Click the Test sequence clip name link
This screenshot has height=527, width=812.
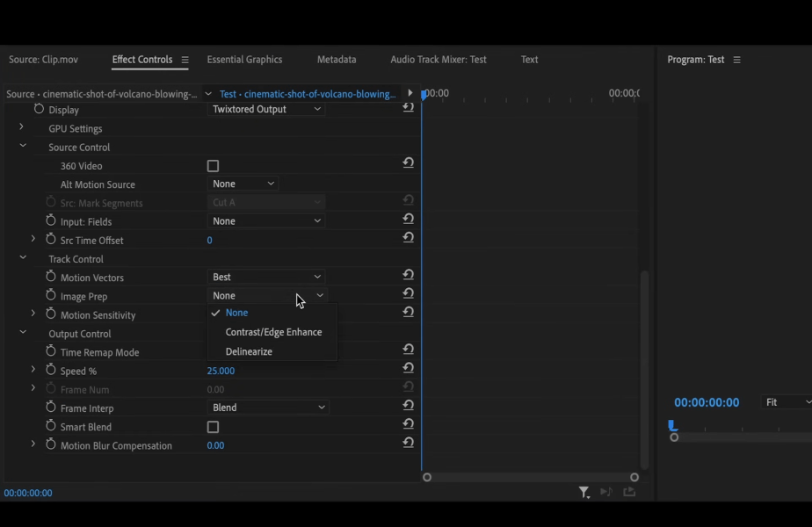click(x=308, y=94)
